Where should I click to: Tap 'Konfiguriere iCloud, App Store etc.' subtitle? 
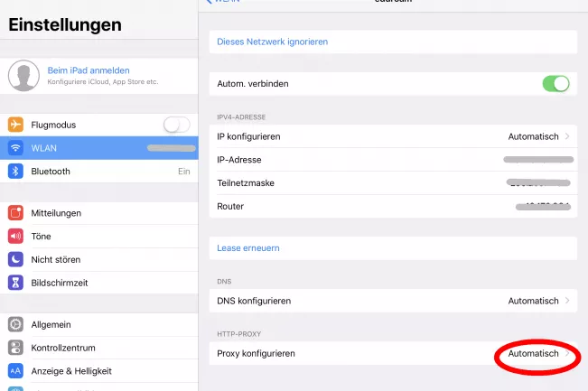click(x=103, y=82)
